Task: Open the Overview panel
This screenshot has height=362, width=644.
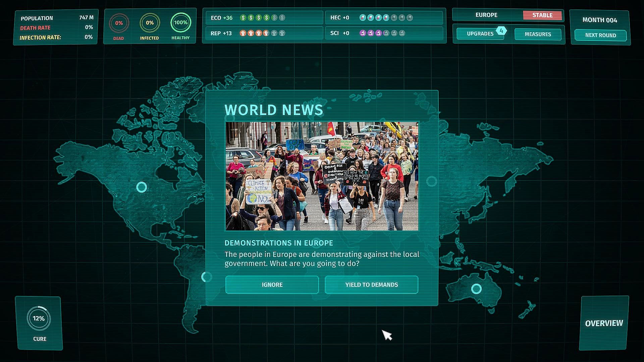Action: (604, 323)
